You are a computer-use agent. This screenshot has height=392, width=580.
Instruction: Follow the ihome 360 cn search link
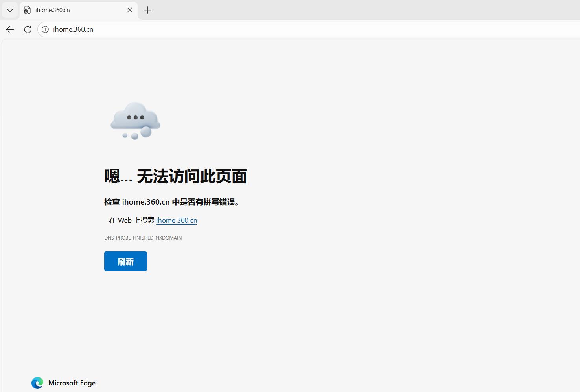tap(176, 220)
